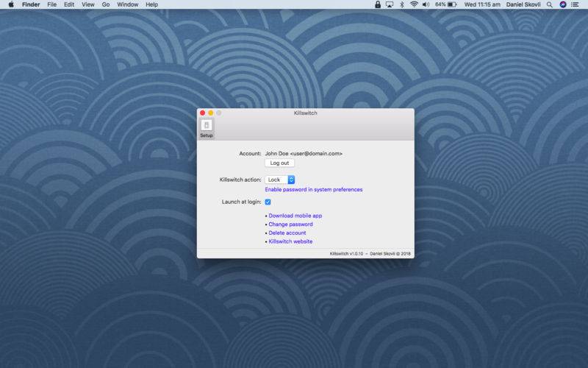This screenshot has width=588, height=368.
Task: Click the Bluetooth status icon
Action: [401, 4]
